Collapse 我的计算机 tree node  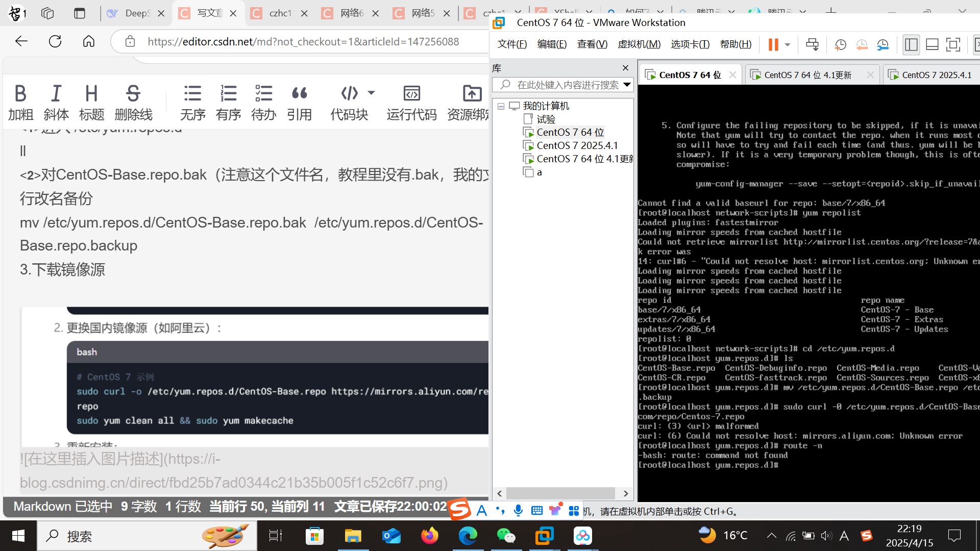click(x=501, y=106)
